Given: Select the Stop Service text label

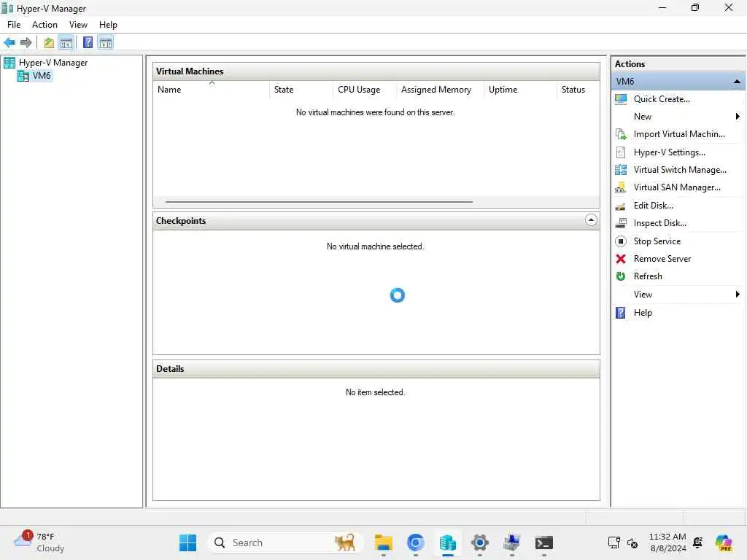Looking at the screenshot, I should coord(657,241).
